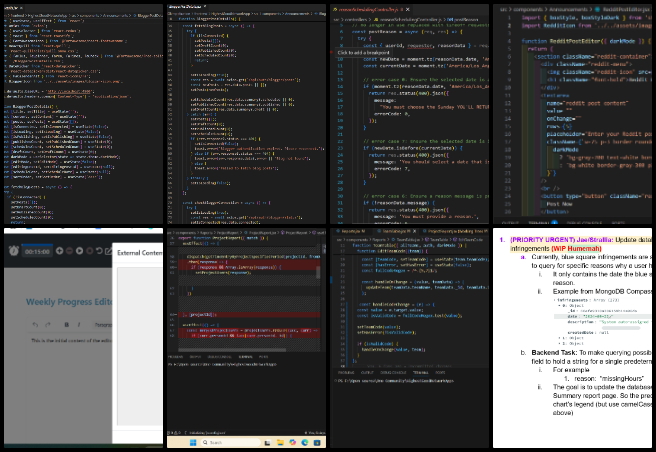
Task: Open the "controllers" breadcrumb in reasonSchedulingController window
Action: click(x=355, y=19)
